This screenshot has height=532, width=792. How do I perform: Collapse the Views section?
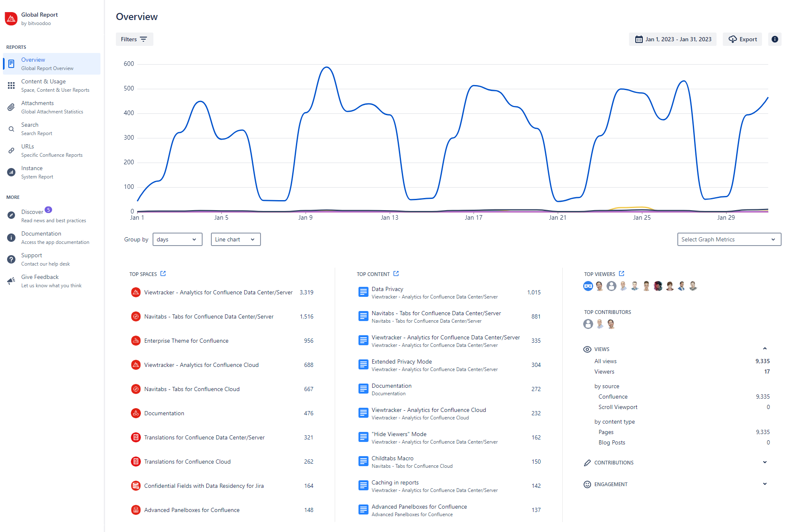point(764,349)
